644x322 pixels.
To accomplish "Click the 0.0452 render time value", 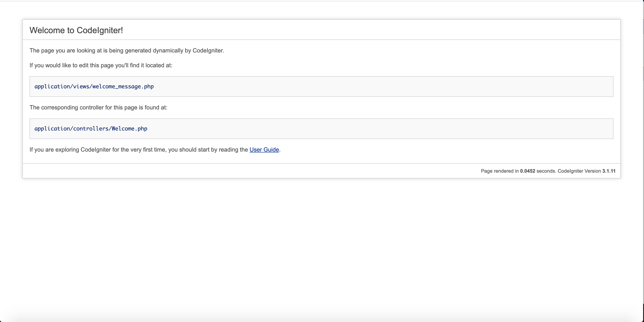I will [528, 171].
